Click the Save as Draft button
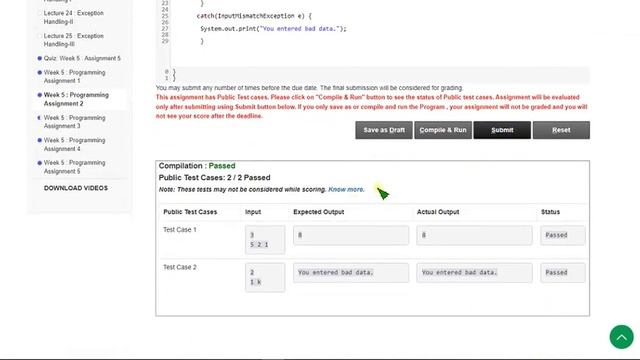Image resolution: width=640 pixels, height=360 pixels. point(384,130)
